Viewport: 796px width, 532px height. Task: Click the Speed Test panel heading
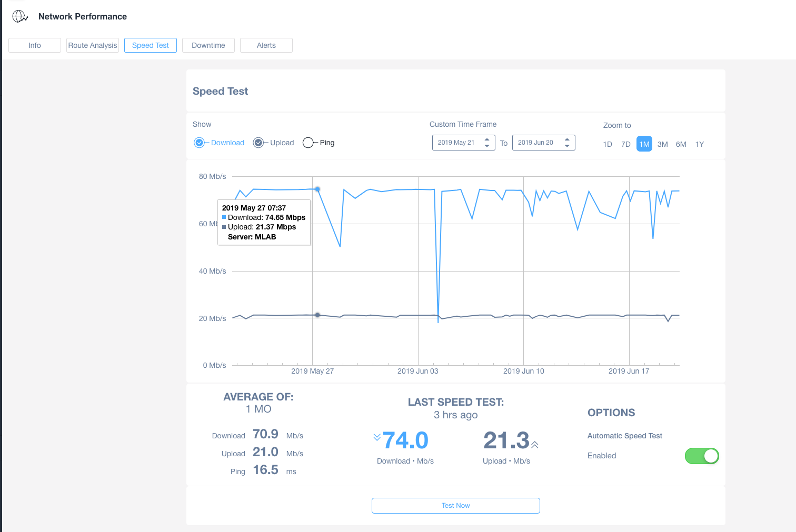pos(220,91)
